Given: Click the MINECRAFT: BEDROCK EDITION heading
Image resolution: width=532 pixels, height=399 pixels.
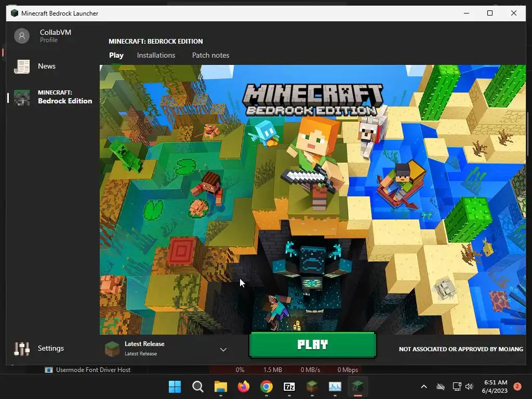Looking at the screenshot, I should 156,42.
